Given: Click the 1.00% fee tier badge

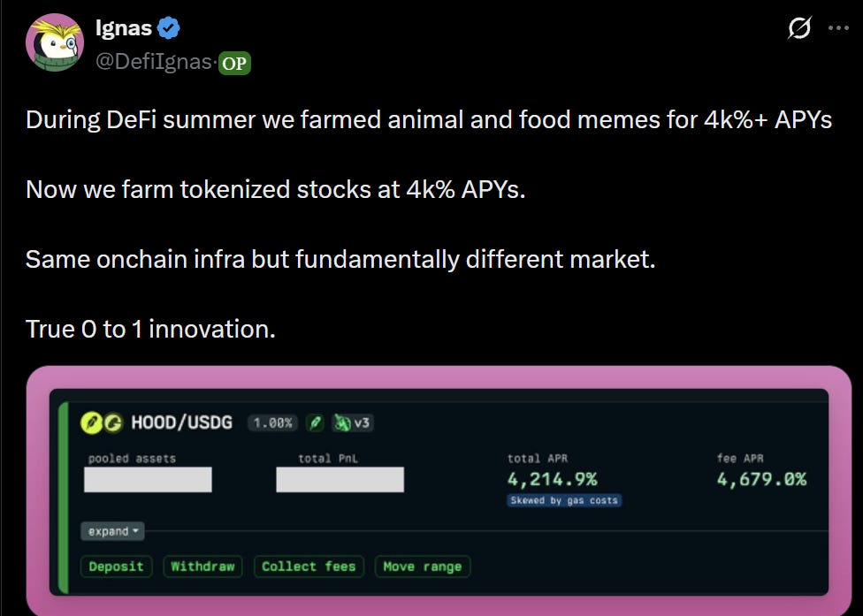Looking at the screenshot, I should (273, 423).
